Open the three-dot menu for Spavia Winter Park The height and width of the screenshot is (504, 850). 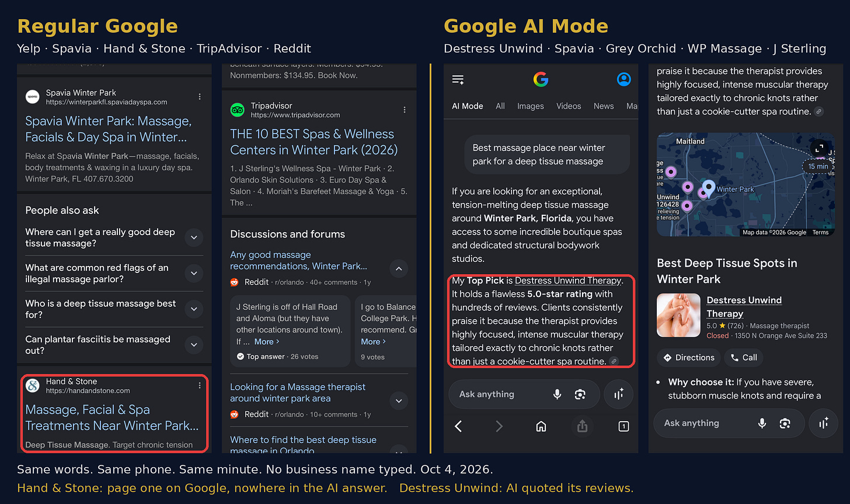pyautogui.click(x=200, y=97)
